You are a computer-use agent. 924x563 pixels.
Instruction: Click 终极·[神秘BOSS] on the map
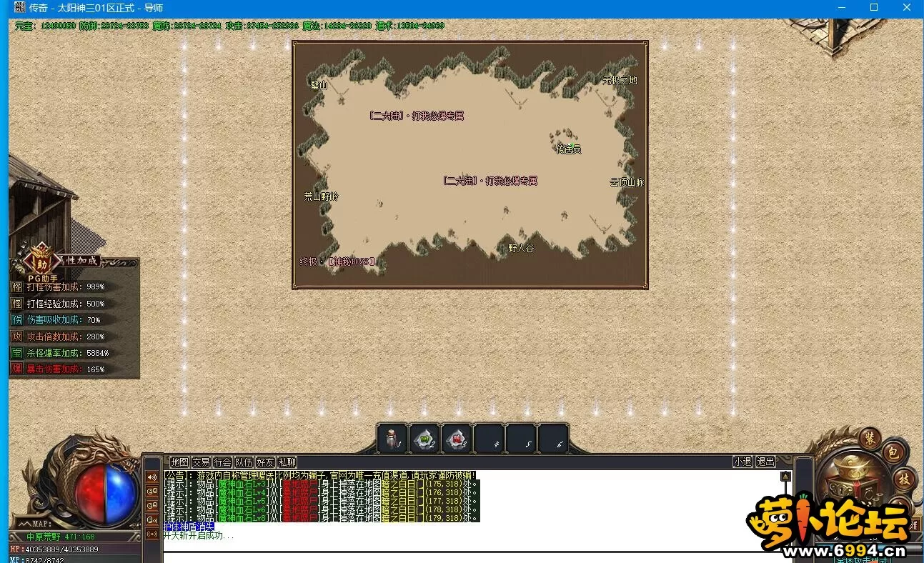pyautogui.click(x=337, y=261)
